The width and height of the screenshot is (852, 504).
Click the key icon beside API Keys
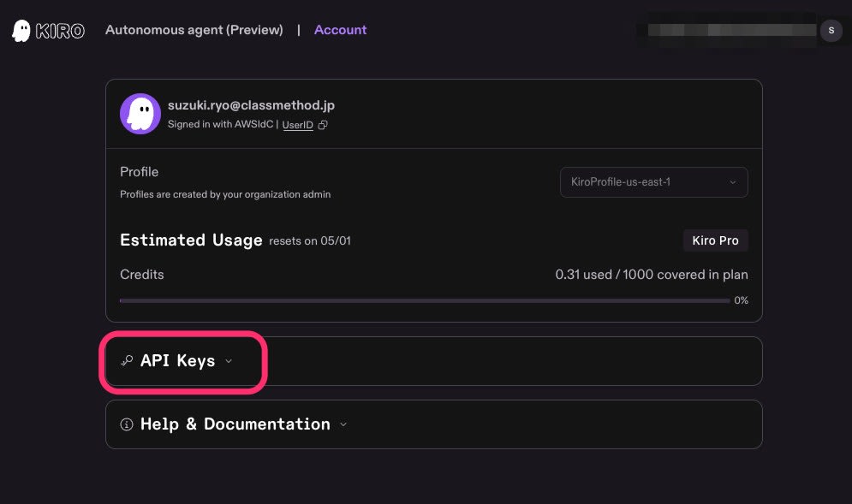tap(127, 361)
